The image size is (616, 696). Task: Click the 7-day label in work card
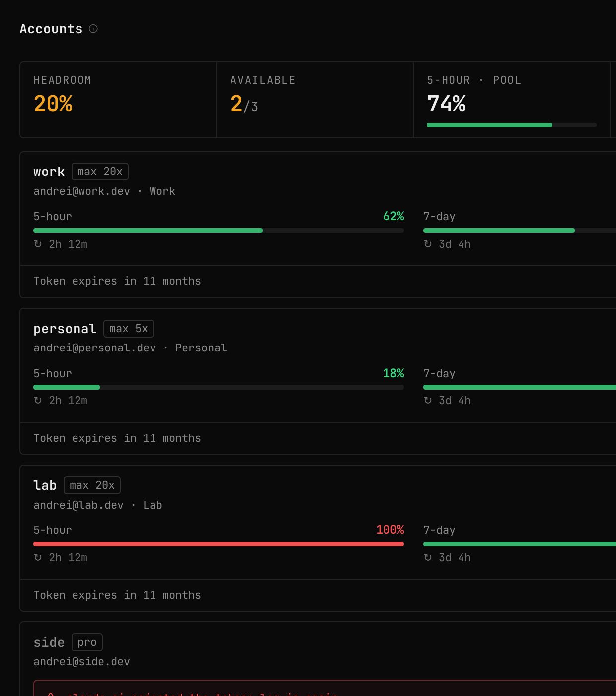pos(439,217)
